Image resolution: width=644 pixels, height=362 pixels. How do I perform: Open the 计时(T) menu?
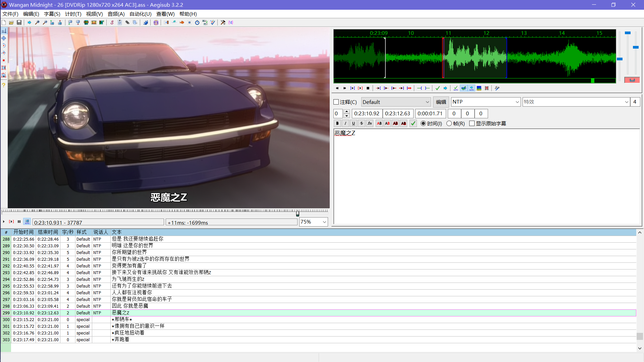pyautogui.click(x=73, y=14)
